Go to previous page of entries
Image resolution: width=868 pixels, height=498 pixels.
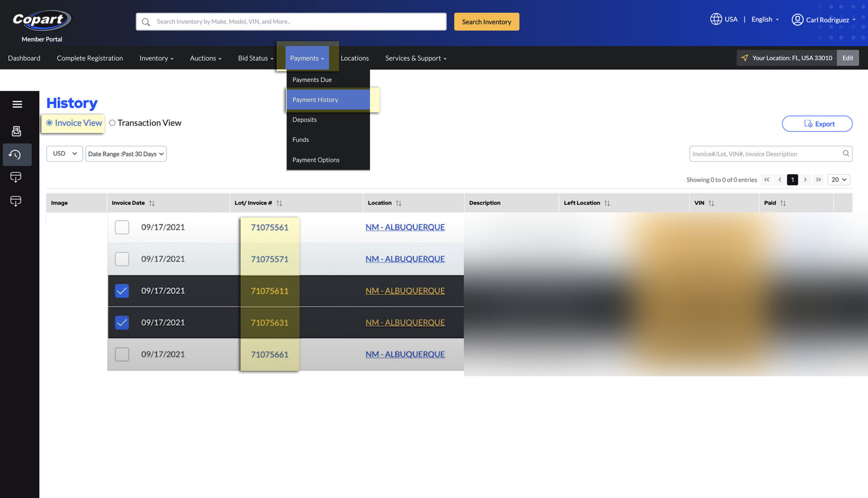[x=780, y=180]
